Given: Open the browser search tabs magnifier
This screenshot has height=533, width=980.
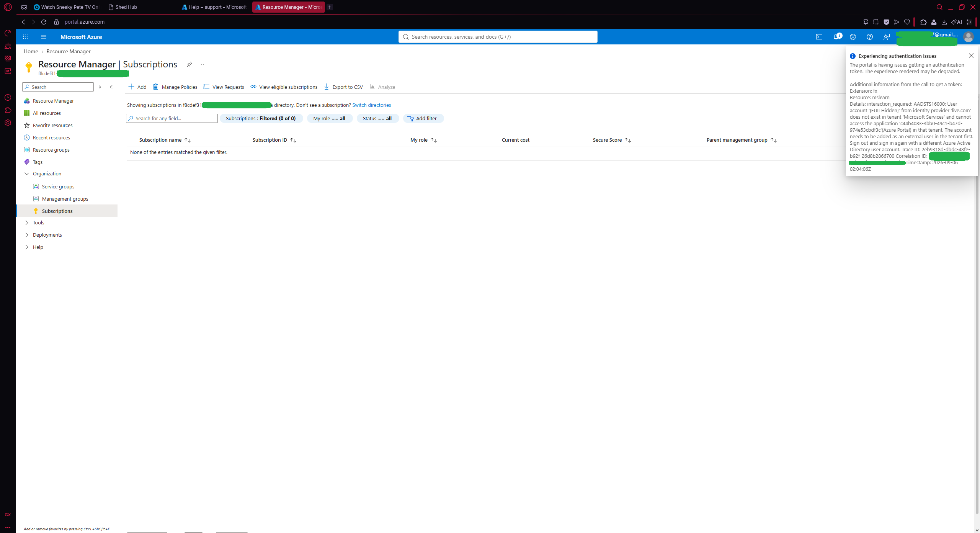Looking at the screenshot, I should tap(939, 7).
